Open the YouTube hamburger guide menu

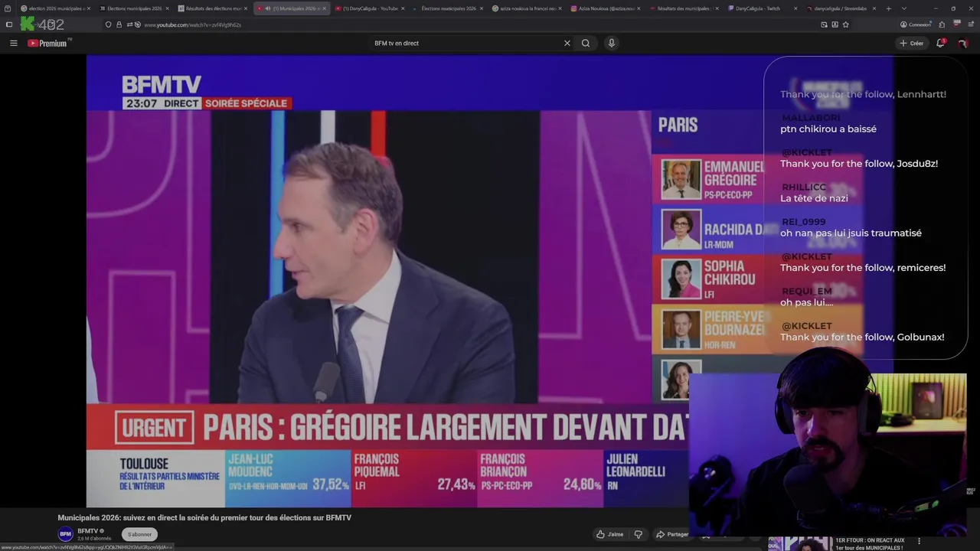pos(13,43)
